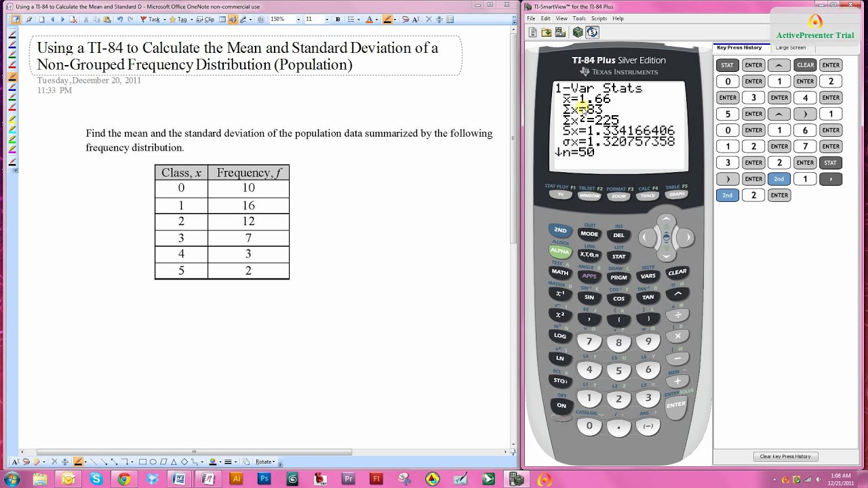This screenshot has width=868, height=488.
Task: Click the DEL key on the TI-84
Action: tap(618, 235)
